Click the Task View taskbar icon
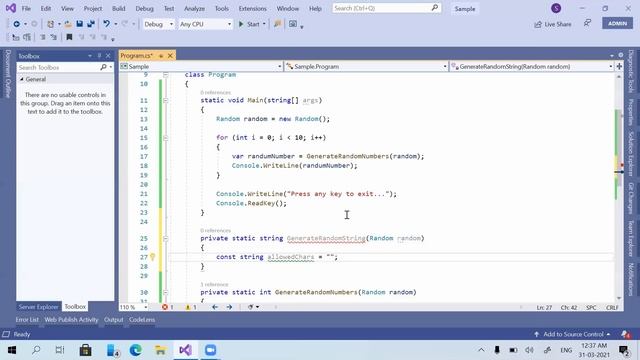 (60, 350)
